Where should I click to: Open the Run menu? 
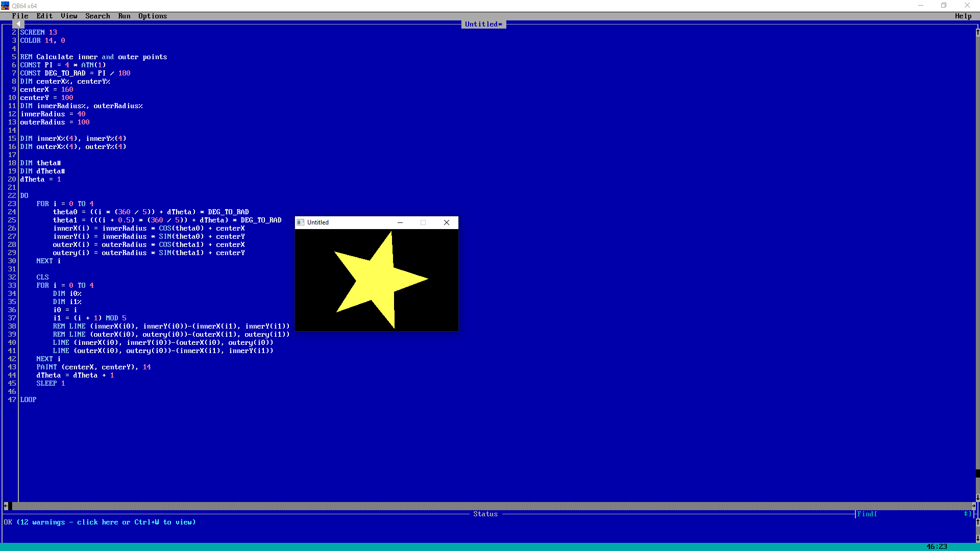(x=124, y=16)
